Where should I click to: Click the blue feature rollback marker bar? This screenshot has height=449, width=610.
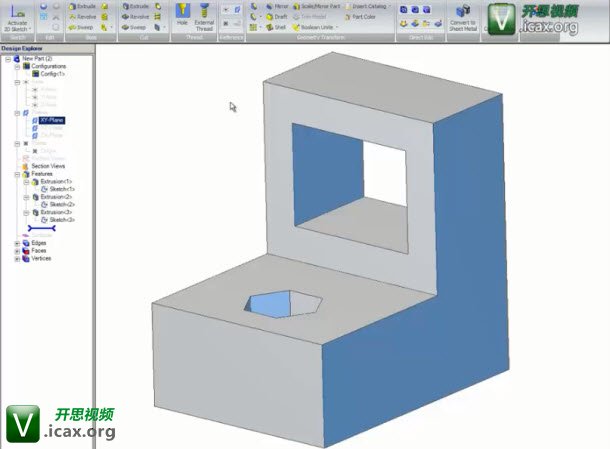(42, 228)
